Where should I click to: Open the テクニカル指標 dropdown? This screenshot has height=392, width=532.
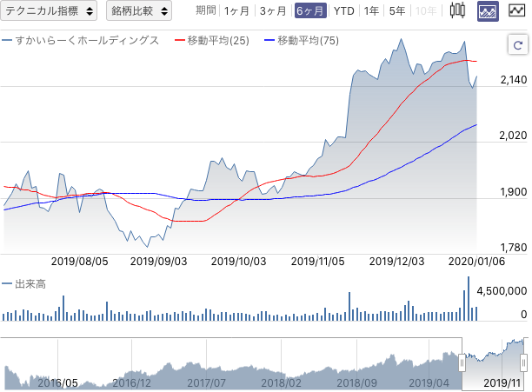tap(49, 10)
